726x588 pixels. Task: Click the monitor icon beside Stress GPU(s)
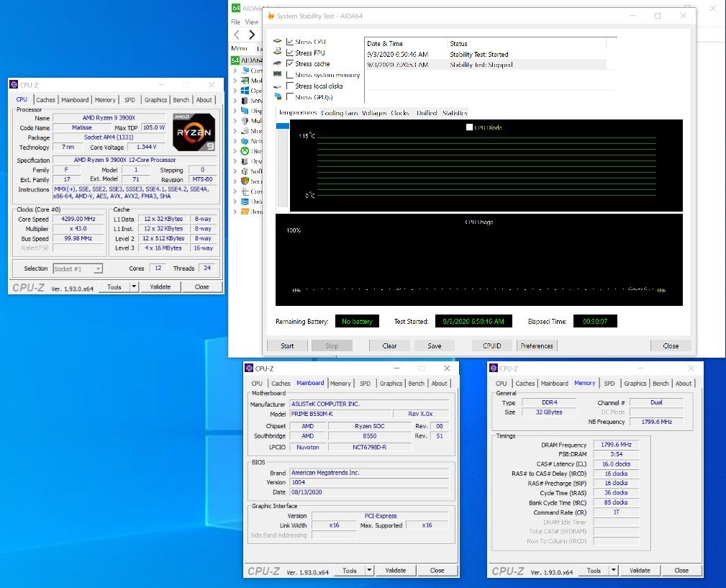tap(278, 96)
